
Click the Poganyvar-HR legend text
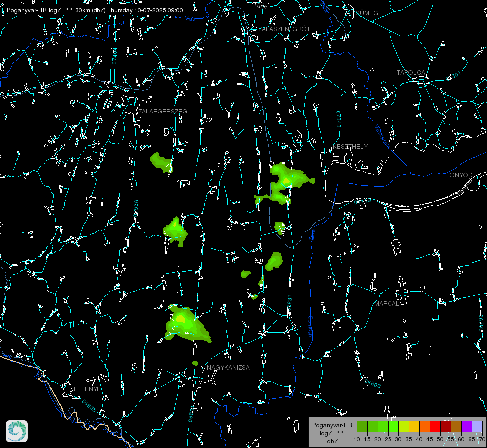pyautogui.click(x=332, y=425)
